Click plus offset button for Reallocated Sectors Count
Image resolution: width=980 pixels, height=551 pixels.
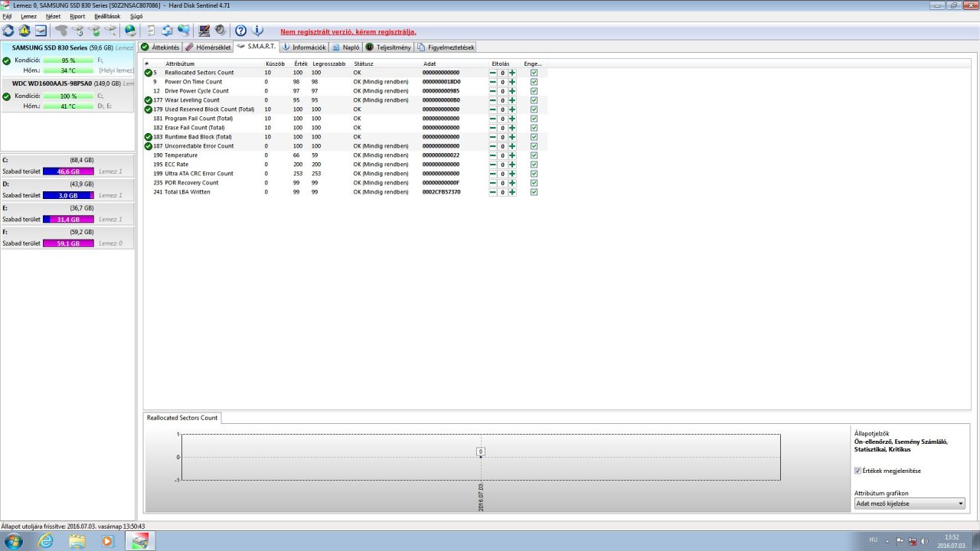point(512,73)
